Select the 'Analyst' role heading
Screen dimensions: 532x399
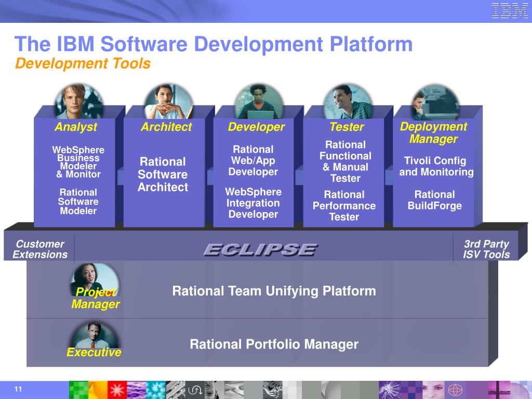(76, 127)
